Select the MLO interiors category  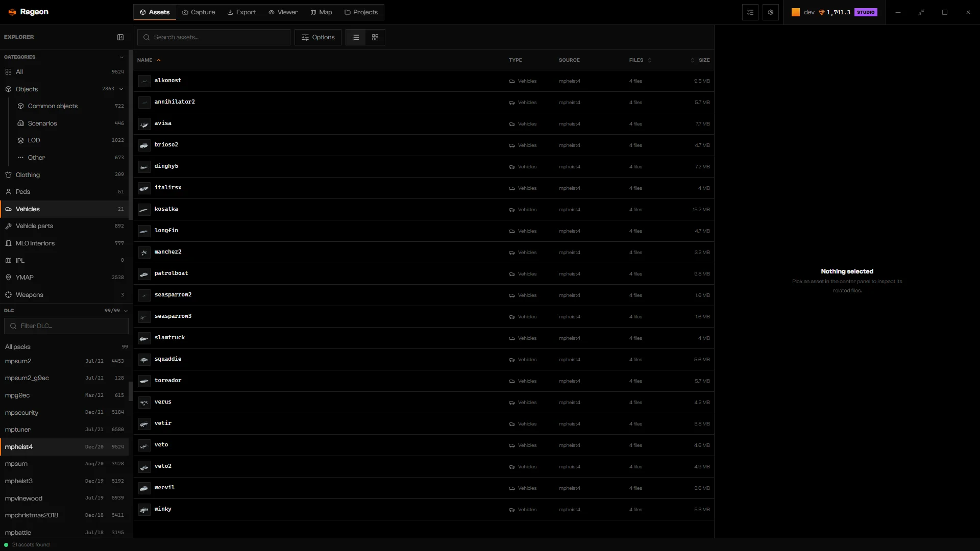click(64, 243)
